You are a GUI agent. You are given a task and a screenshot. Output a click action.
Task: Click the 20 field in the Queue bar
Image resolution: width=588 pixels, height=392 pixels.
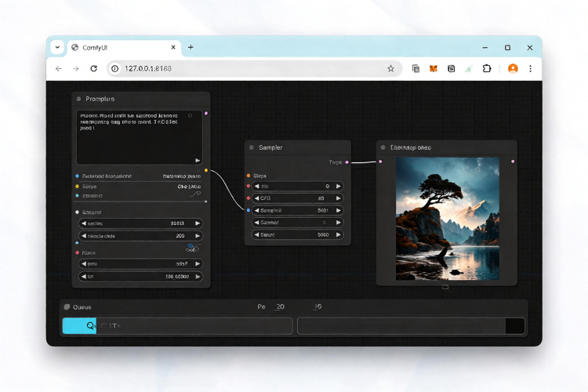[x=279, y=307]
